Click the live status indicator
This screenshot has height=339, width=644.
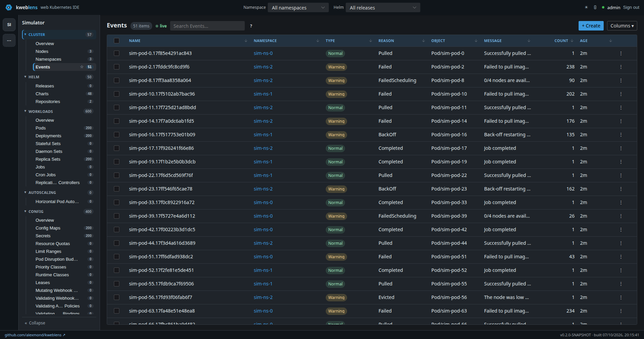[x=161, y=26]
